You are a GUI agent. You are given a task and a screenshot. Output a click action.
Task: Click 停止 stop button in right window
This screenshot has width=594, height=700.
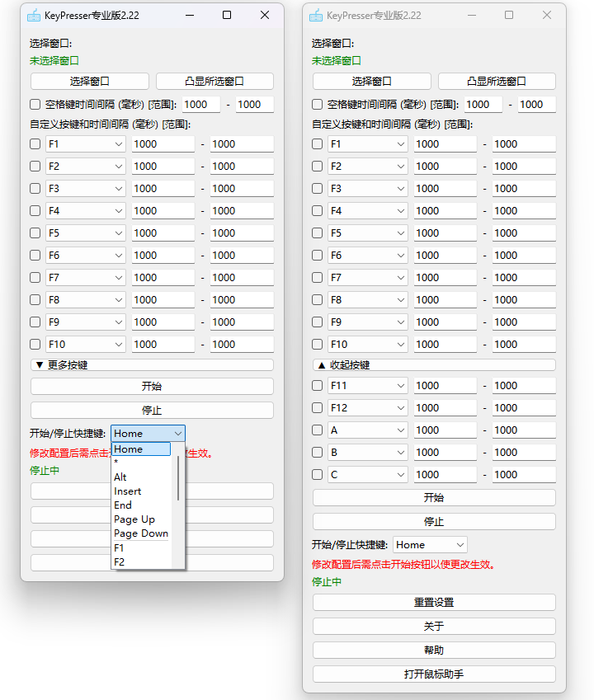click(x=434, y=522)
